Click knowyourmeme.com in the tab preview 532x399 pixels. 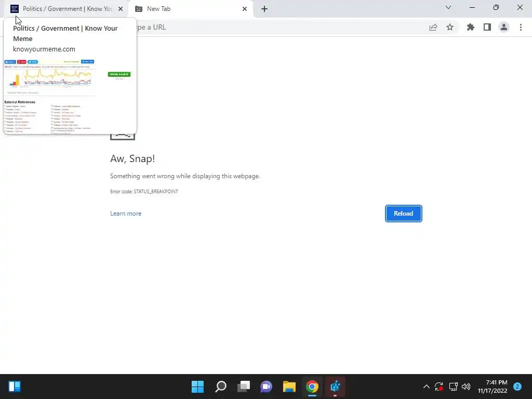pyautogui.click(x=44, y=49)
